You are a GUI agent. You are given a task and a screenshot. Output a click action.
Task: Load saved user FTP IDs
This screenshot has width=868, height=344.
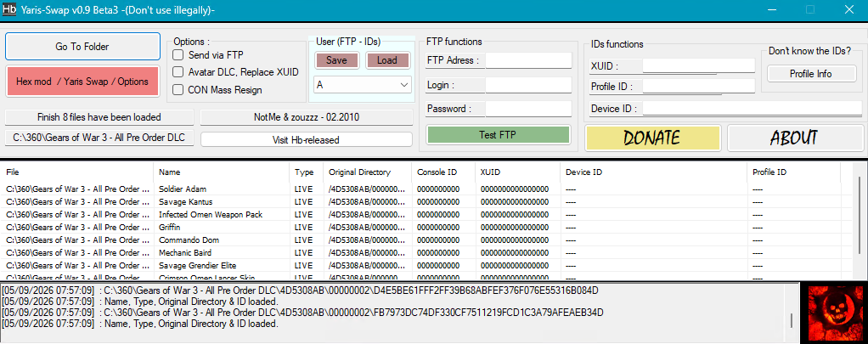point(387,59)
